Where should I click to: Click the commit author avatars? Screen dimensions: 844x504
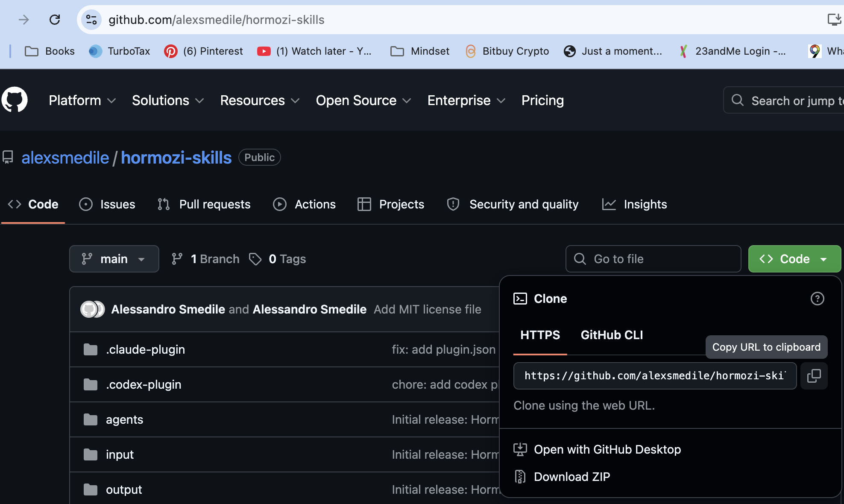[92, 309]
